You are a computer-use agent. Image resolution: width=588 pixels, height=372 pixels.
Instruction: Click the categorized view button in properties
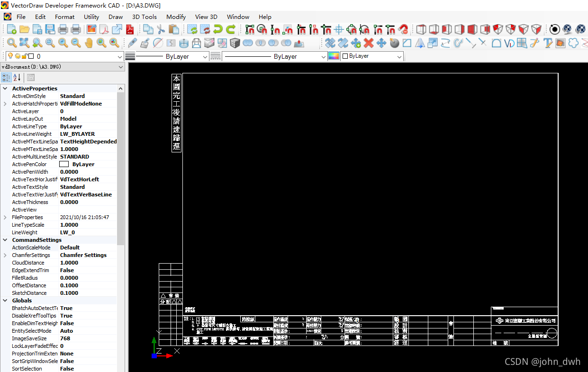click(x=6, y=77)
